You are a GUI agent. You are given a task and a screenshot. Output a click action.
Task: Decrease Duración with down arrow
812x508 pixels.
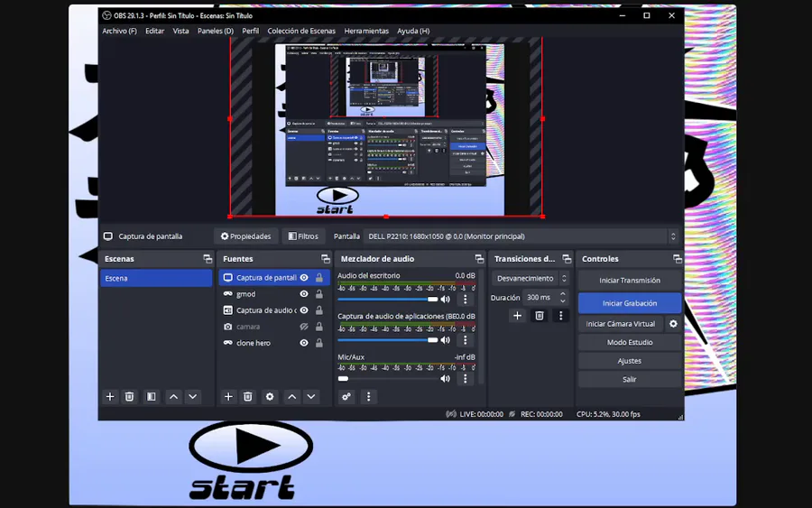coord(563,300)
